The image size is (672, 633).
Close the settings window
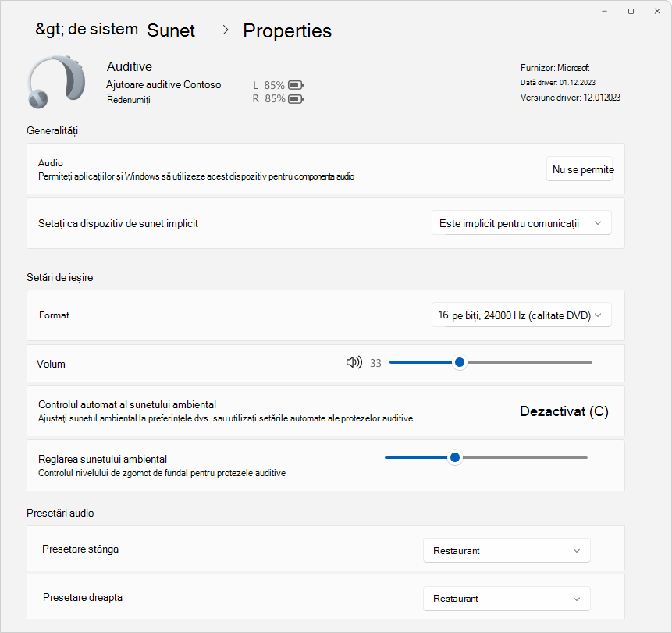tap(657, 11)
